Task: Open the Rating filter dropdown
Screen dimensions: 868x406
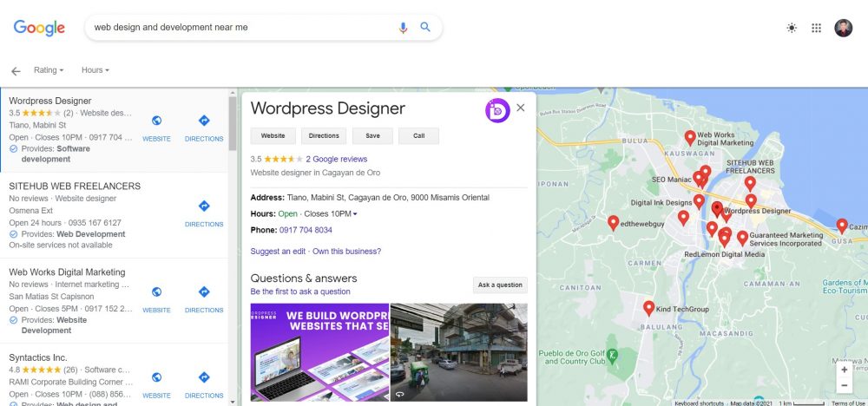Action: (49, 70)
